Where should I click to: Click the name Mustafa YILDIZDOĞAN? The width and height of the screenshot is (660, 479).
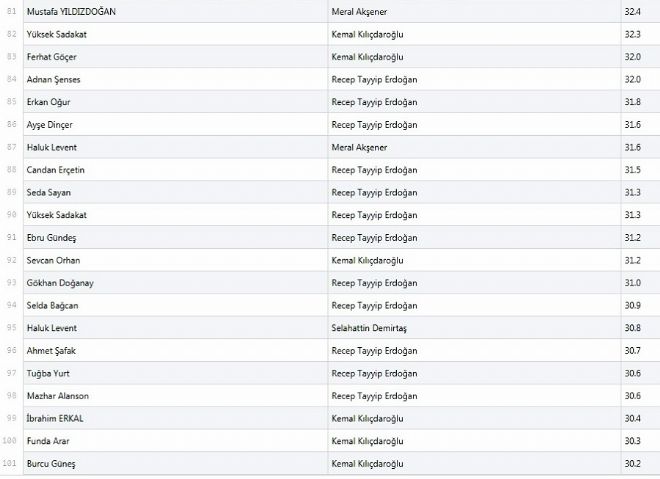click(74, 11)
